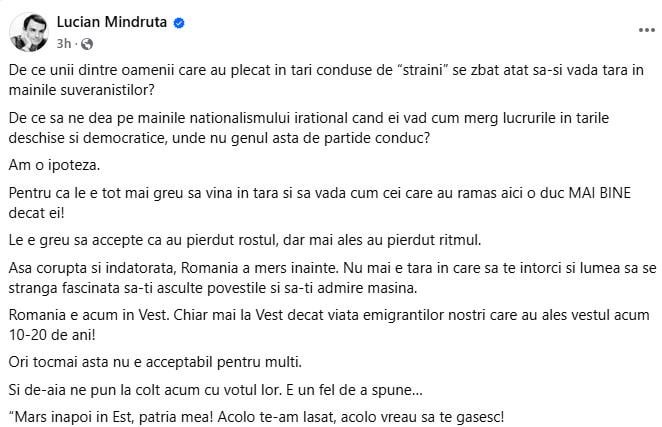Open the 3h post timestamp link
The height and width of the screenshot is (427, 662).
[64, 44]
